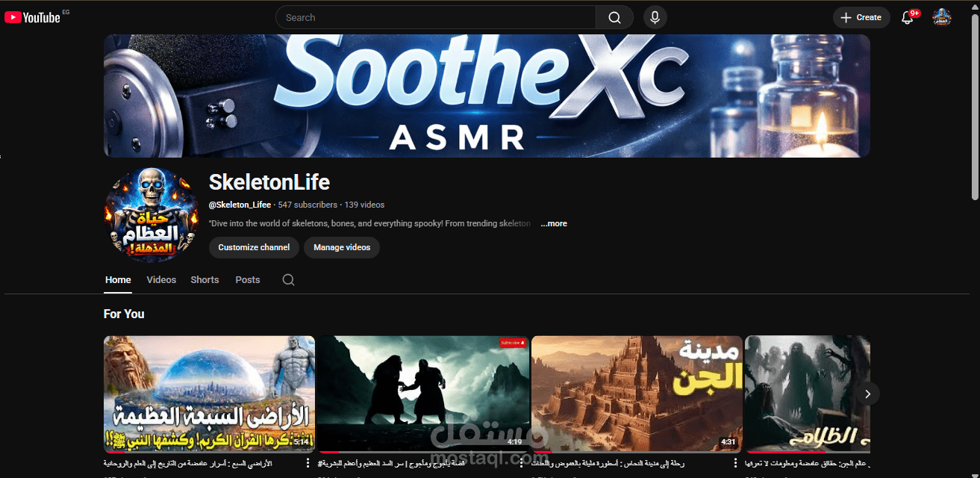Click the SkeletonLife channel profile picture
The width and height of the screenshot is (980, 478).
pyautogui.click(x=152, y=215)
